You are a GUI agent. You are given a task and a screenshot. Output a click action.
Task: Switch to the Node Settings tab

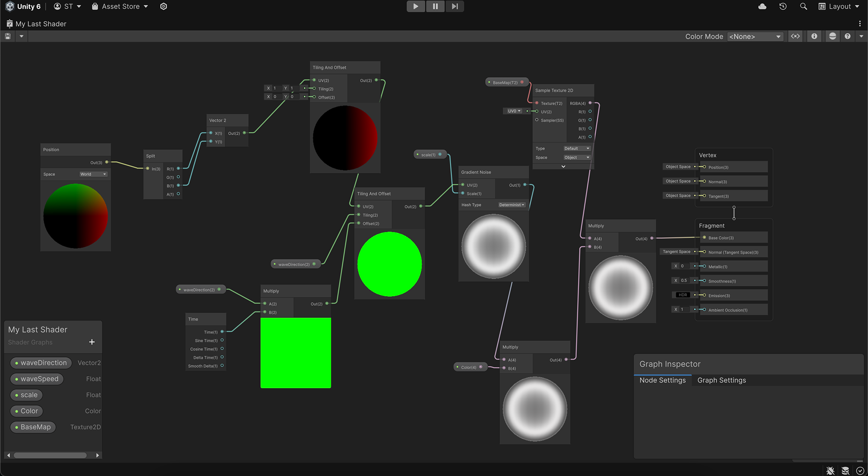pos(662,380)
